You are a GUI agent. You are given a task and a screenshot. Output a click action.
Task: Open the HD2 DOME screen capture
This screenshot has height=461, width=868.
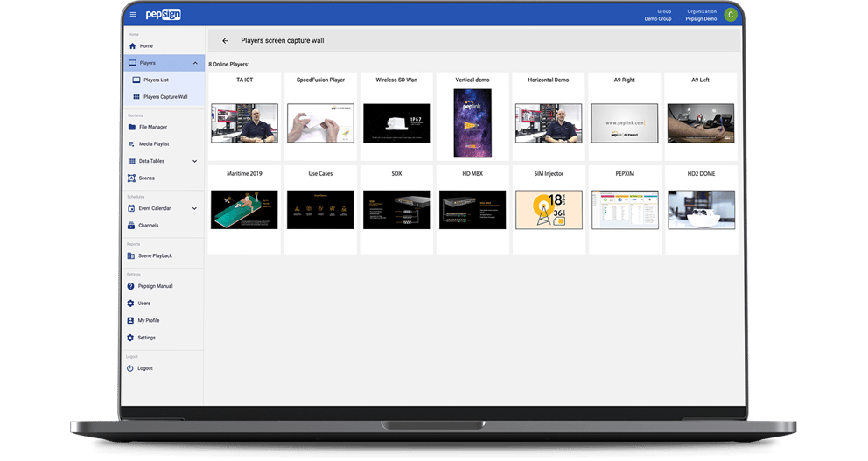[702, 210]
